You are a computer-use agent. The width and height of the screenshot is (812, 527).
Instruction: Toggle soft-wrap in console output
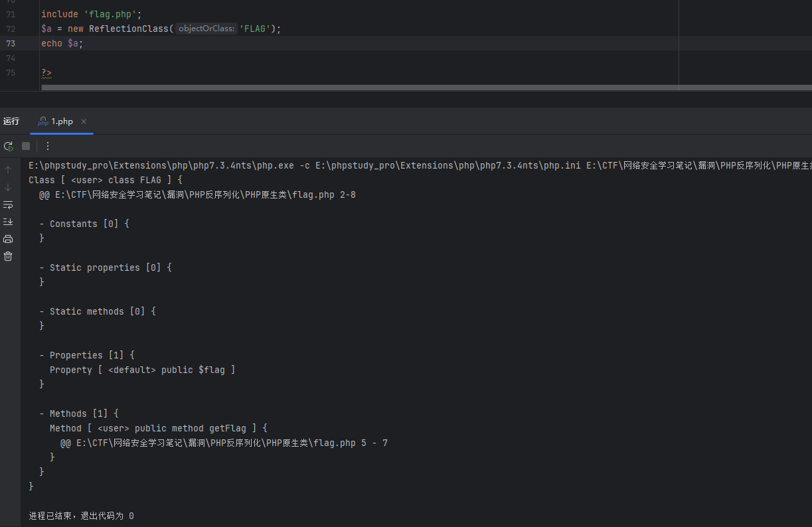(x=8, y=204)
